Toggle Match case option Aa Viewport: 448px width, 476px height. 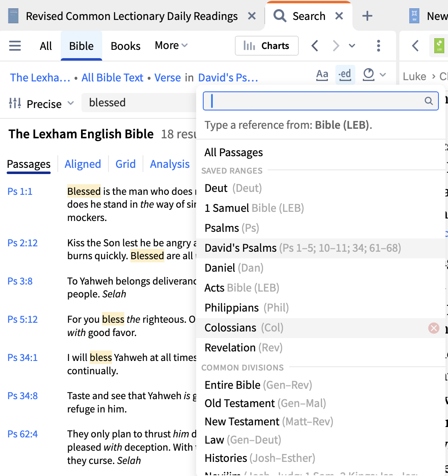(322, 75)
